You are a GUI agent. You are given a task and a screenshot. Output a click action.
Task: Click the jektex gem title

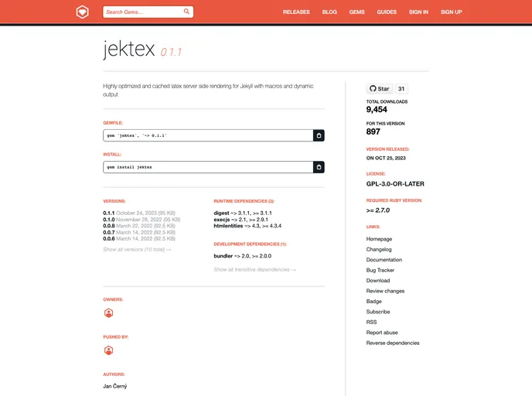[x=129, y=49]
